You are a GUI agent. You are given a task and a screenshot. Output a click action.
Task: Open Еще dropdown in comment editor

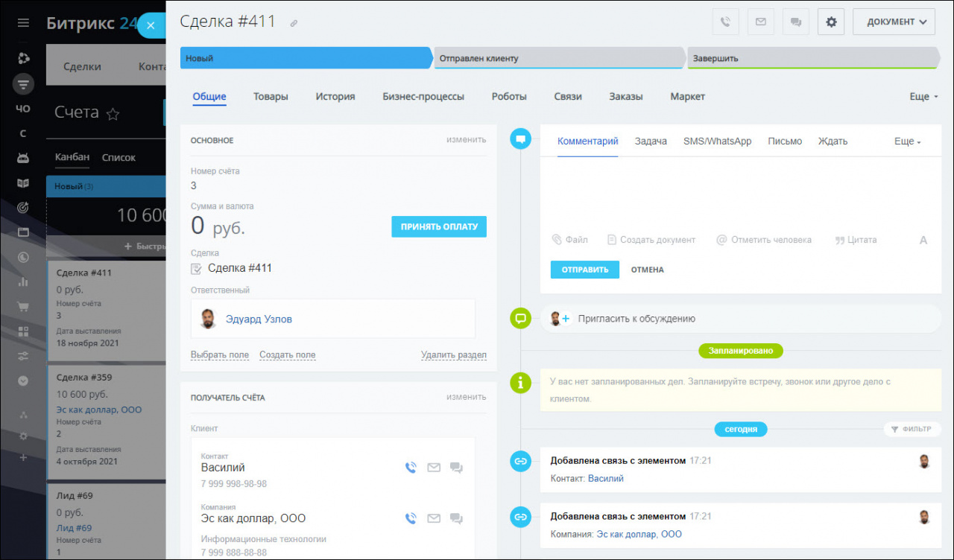(x=908, y=141)
